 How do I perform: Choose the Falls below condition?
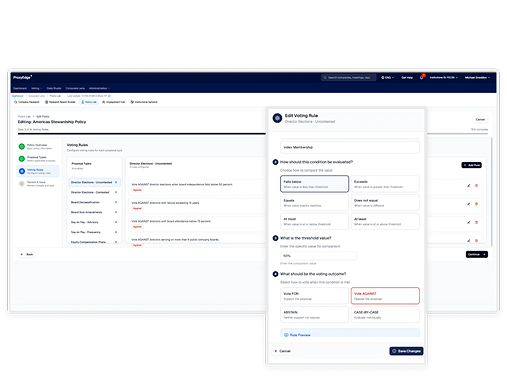point(314,184)
